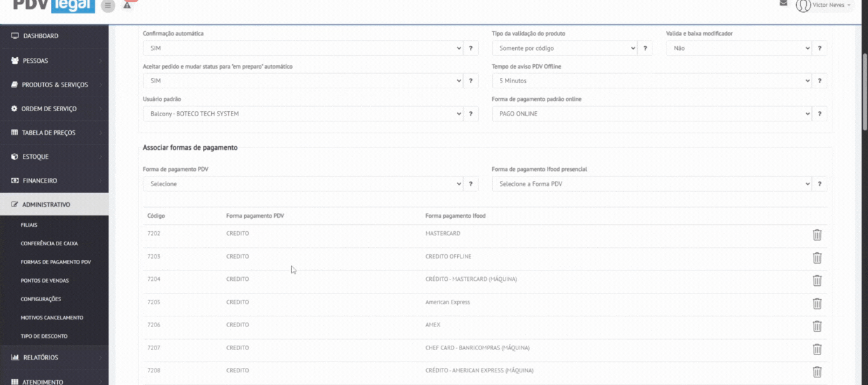Open the warning alert notifications icon
The width and height of the screenshot is (868, 385).
(127, 5)
